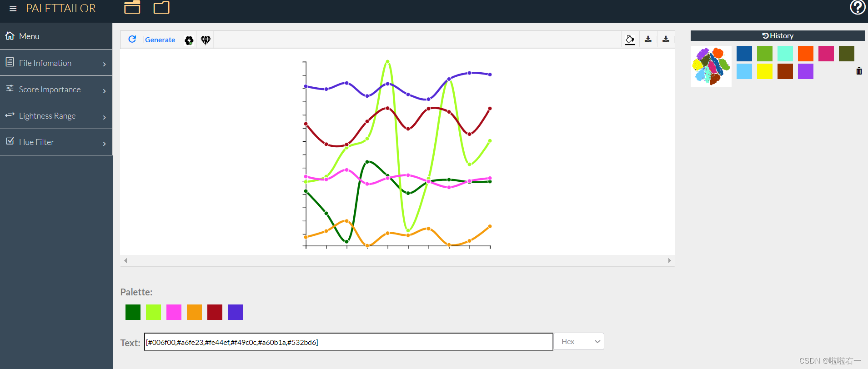Pick the purple History swatch
This screenshot has height=369, width=868.
[x=806, y=71]
